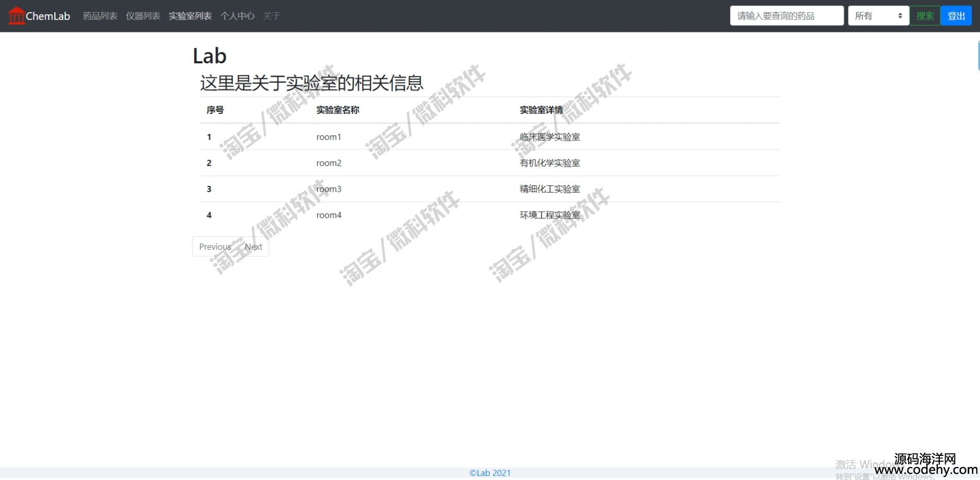Focus the 请输入要查询的药品 search field
This screenshot has width=980, height=480.
click(x=787, y=15)
